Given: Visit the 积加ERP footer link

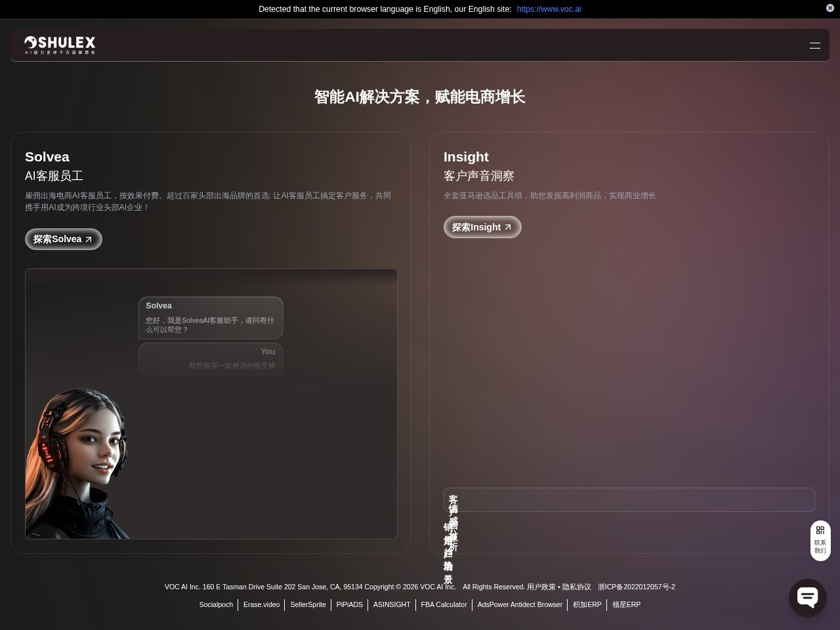Looking at the screenshot, I should [x=587, y=604].
